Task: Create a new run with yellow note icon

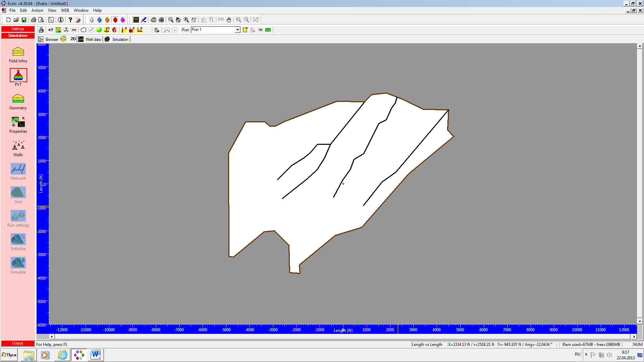Action: point(245,30)
